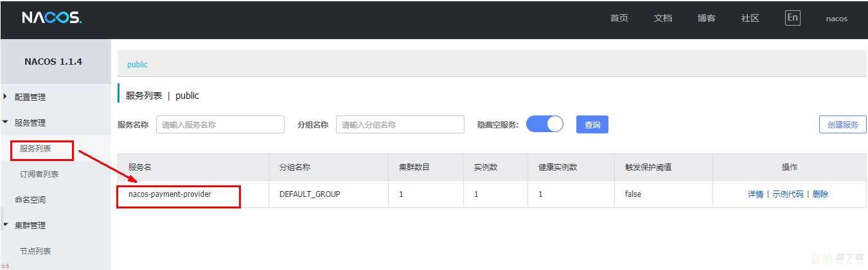Screen dimensions: 868x270
Task: Focus the 服务名称 input field
Action: click(220, 125)
